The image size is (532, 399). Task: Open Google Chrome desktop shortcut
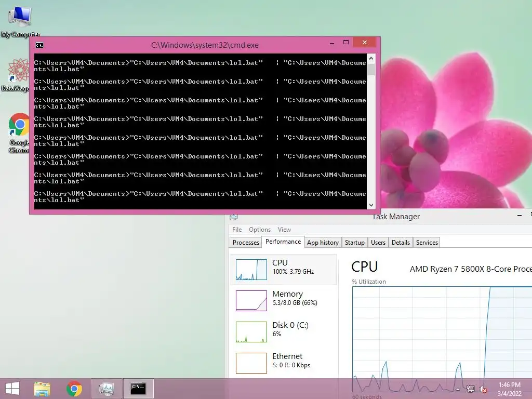coord(19,133)
